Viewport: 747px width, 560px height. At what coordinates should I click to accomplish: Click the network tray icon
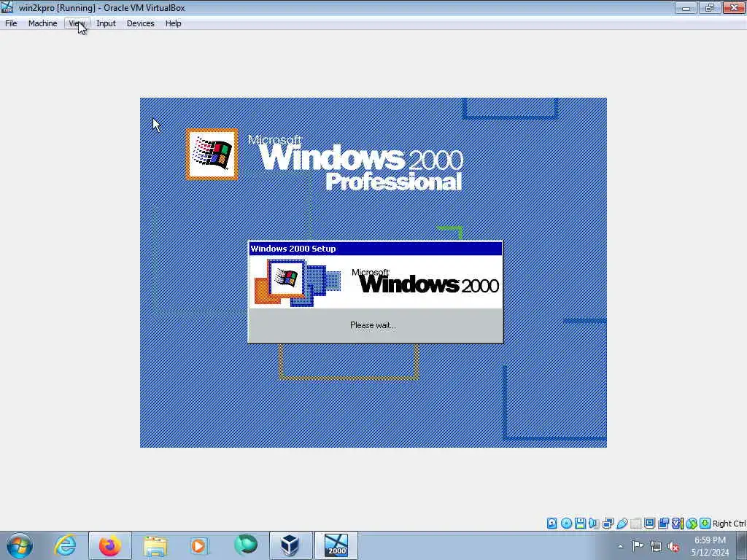pyautogui.click(x=656, y=547)
